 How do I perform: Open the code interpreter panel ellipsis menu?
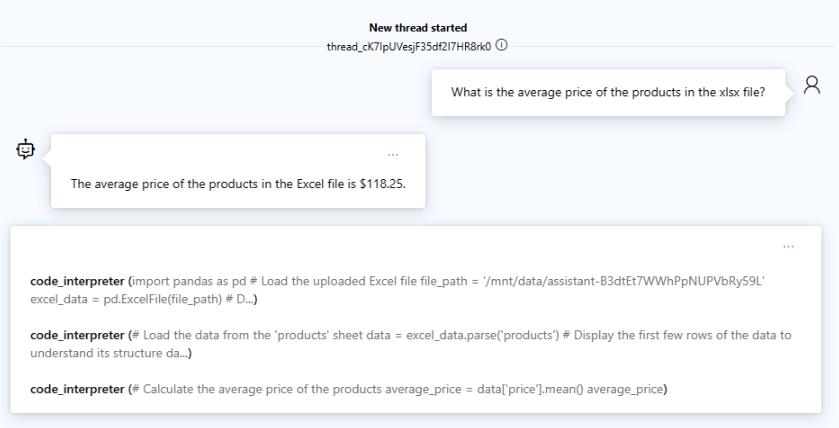[x=789, y=246]
